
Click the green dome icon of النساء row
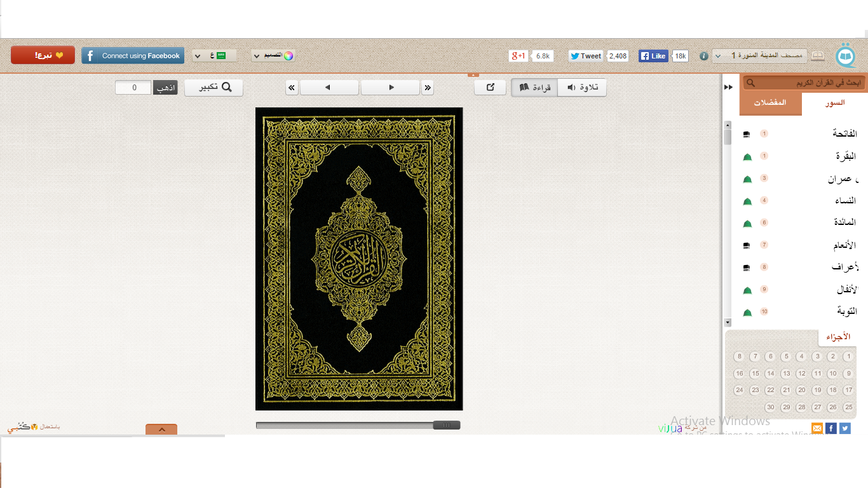[x=747, y=201]
